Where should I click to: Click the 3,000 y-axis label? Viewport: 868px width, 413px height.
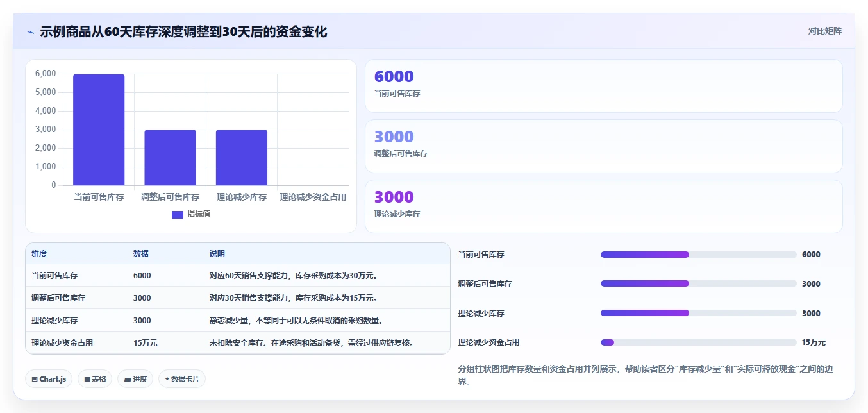45,130
